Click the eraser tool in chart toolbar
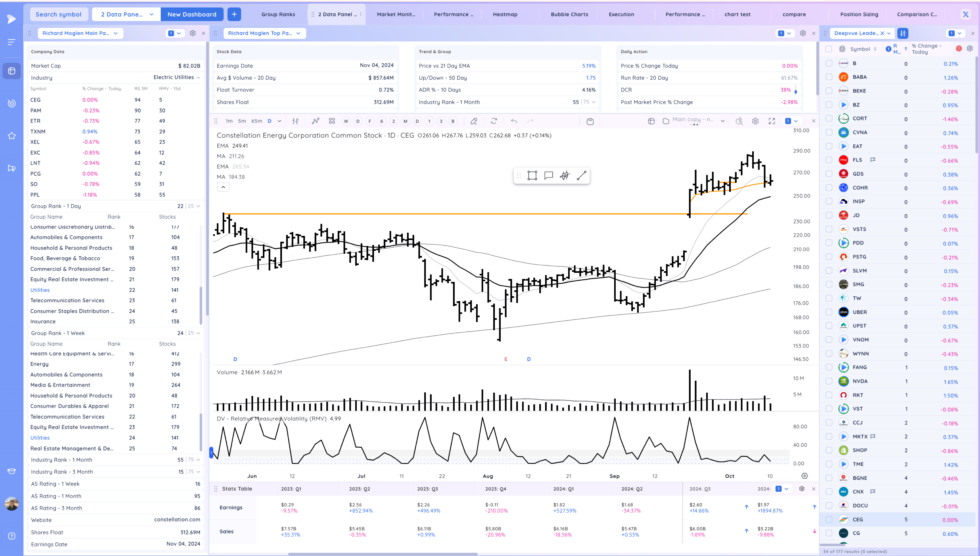 (x=474, y=121)
